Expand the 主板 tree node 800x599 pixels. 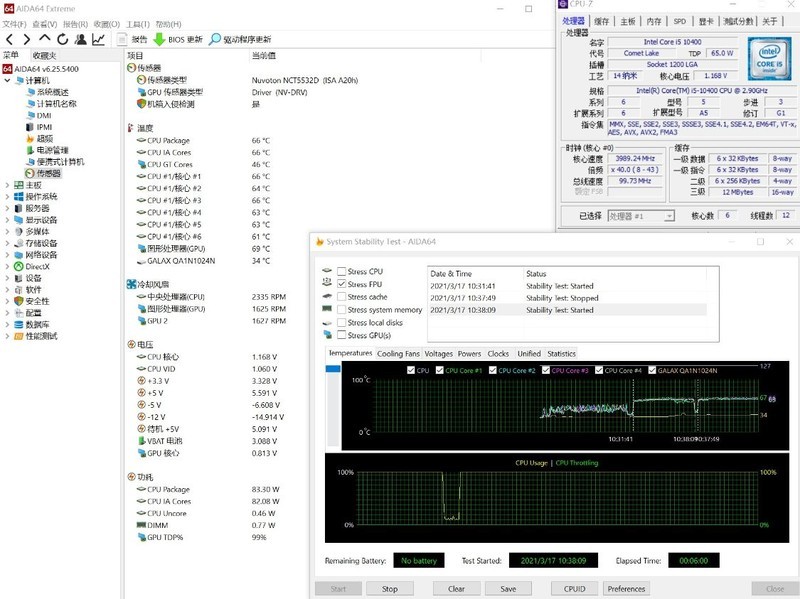(x=8, y=185)
